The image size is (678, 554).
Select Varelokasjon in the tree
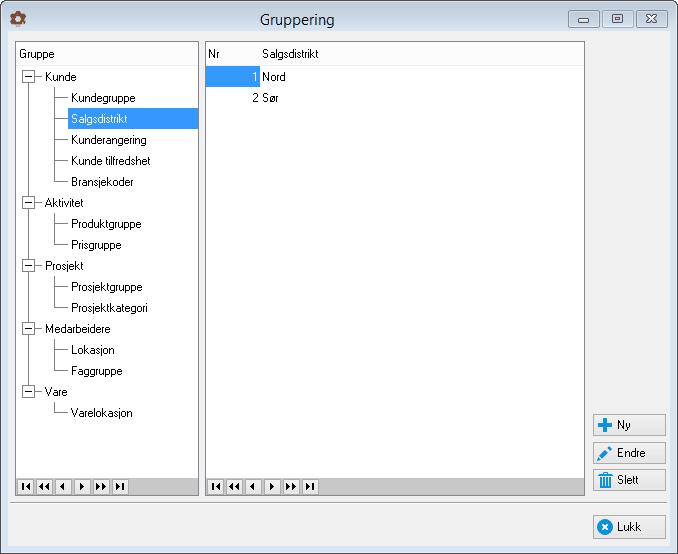click(102, 413)
